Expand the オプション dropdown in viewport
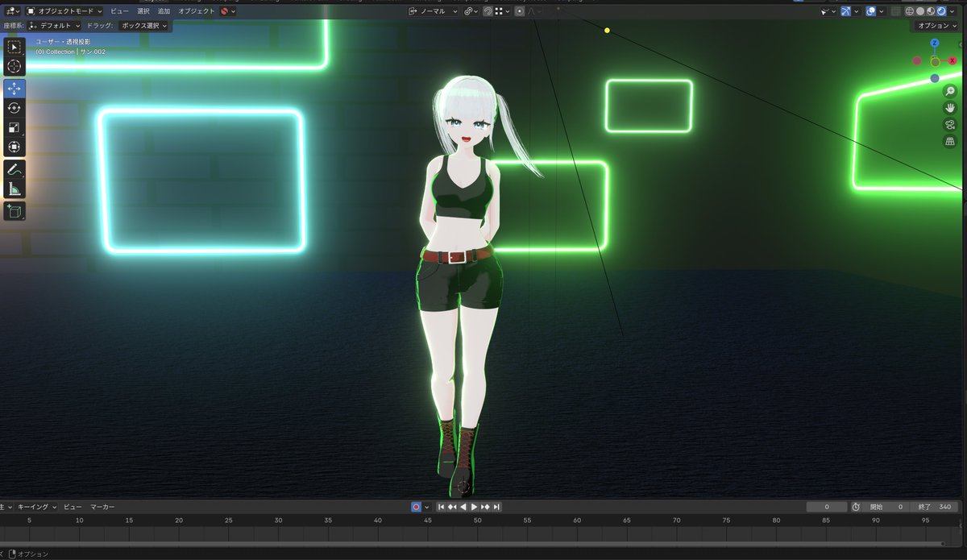The image size is (967, 560). point(937,26)
